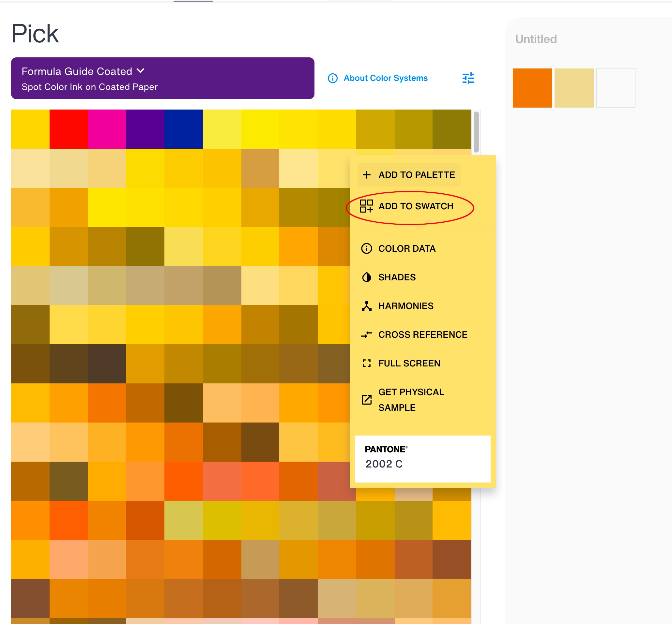Click the Get Physical Sample external-link icon
Image resolution: width=672 pixels, height=624 pixels.
pos(366,399)
